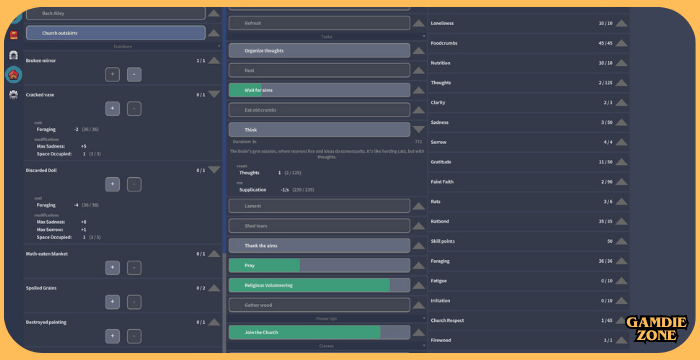Add Moth-eaten blanket with plus button
700x360 pixels.
(x=112, y=268)
